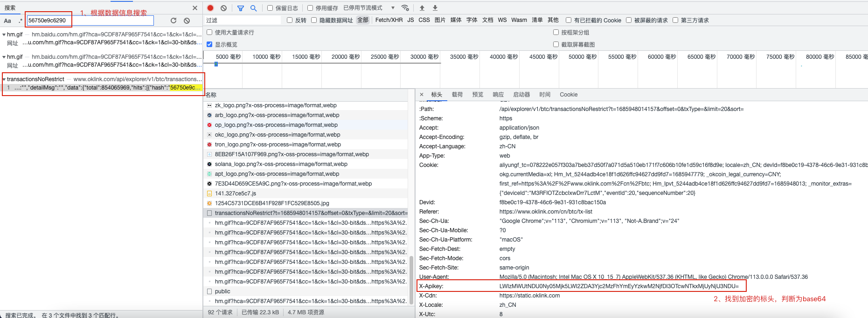Enable the 隐藏数据网址 checkbox
868x318 pixels.
pyautogui.click(x=314, y=20)
